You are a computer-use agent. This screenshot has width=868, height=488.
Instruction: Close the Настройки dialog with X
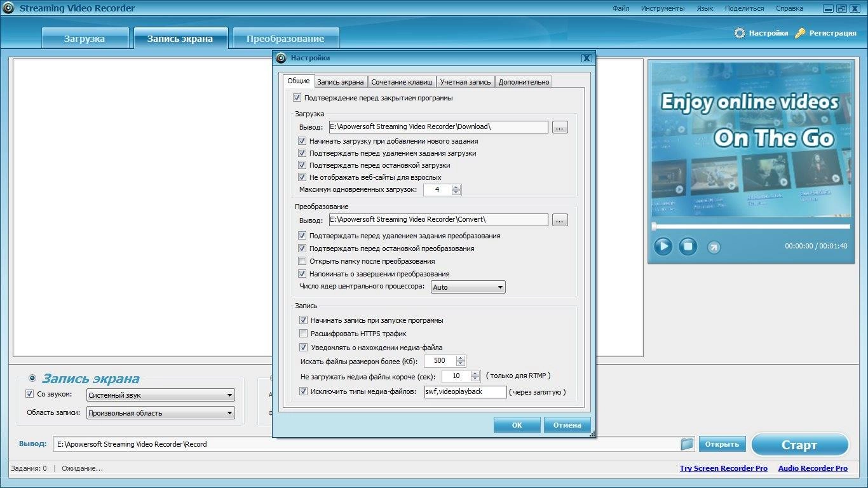point(586,58)
